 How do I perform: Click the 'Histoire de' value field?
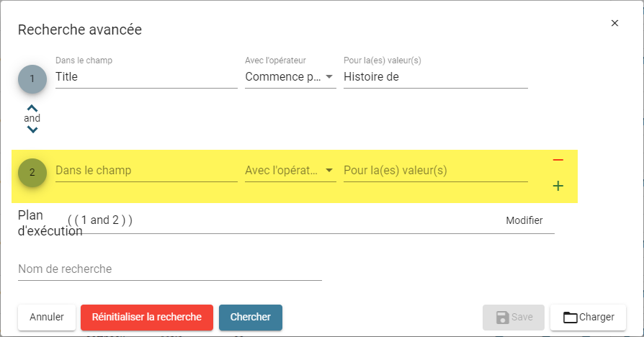[435, 77]
